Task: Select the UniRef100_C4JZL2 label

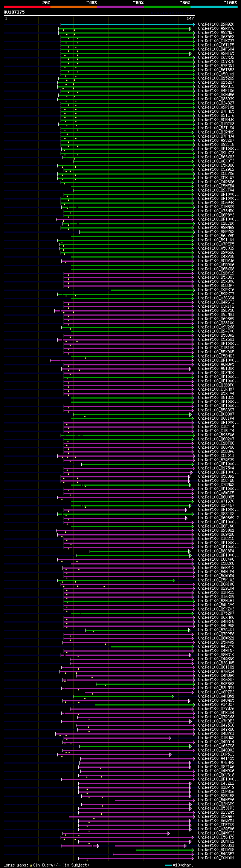Action: [216, 784]
